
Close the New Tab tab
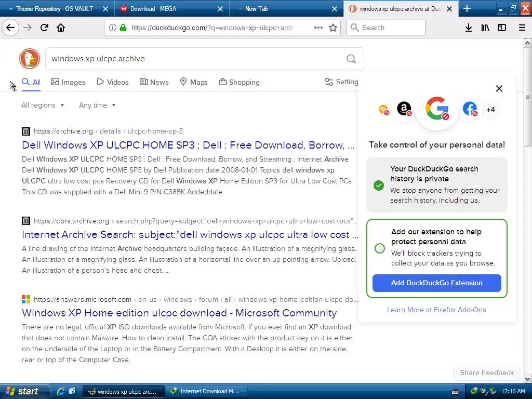click(335, 9)
